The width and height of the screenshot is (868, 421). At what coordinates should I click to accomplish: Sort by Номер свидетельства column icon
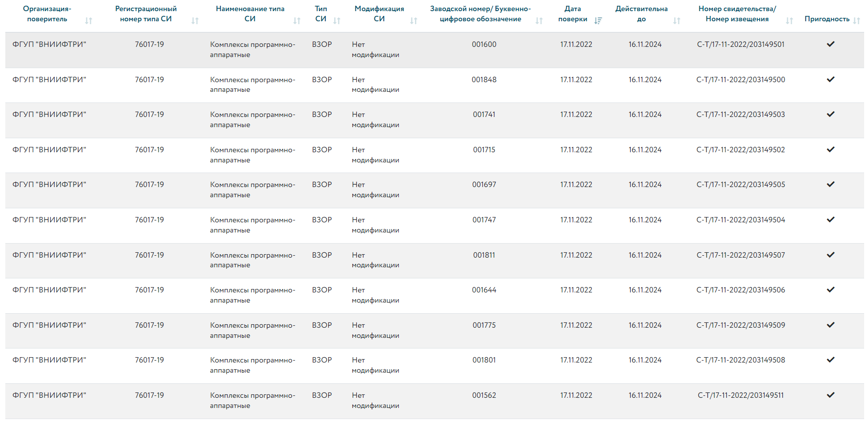point(789,21)
